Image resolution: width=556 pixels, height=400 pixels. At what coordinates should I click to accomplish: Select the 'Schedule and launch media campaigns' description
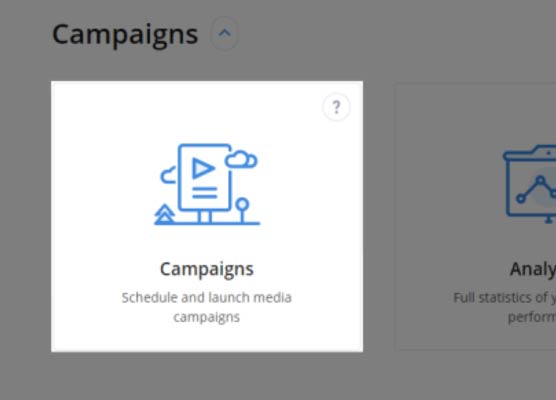(x=207, y=307)
